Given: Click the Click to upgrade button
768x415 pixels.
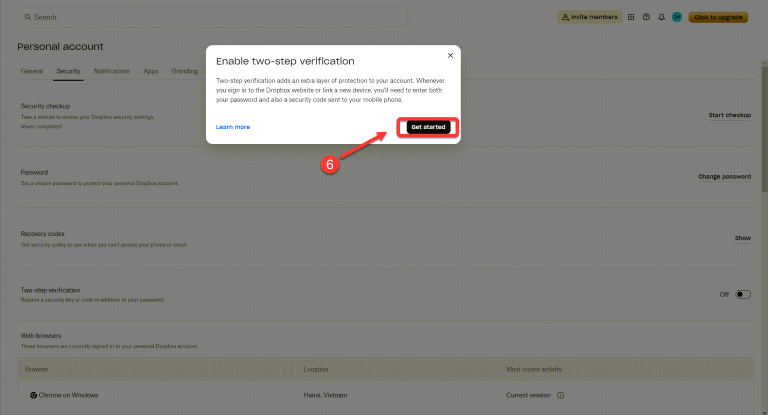Looking at the screenshot, I should pos(718,17).
